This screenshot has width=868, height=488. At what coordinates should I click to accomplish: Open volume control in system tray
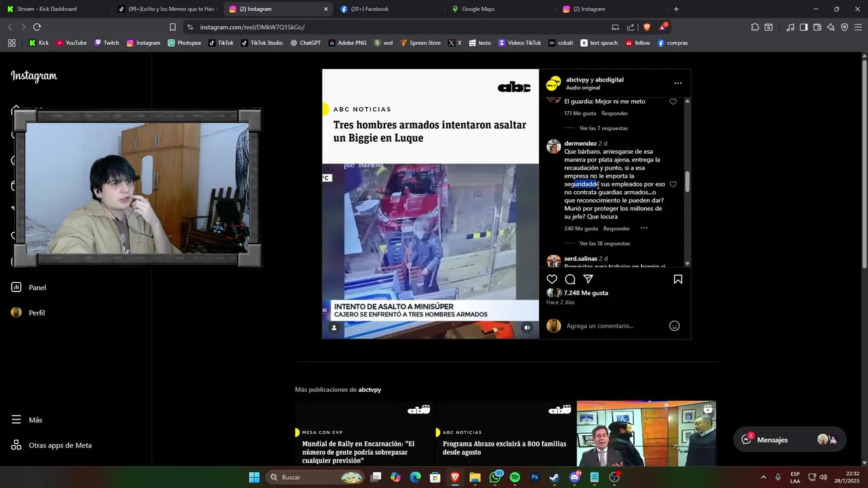pos(823,477)
